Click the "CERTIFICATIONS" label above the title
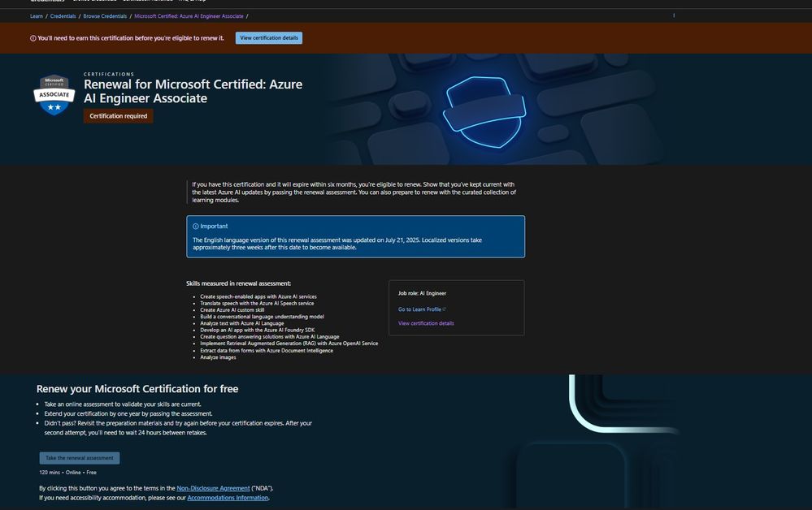 pyautogui.click(x=109, y=75)
